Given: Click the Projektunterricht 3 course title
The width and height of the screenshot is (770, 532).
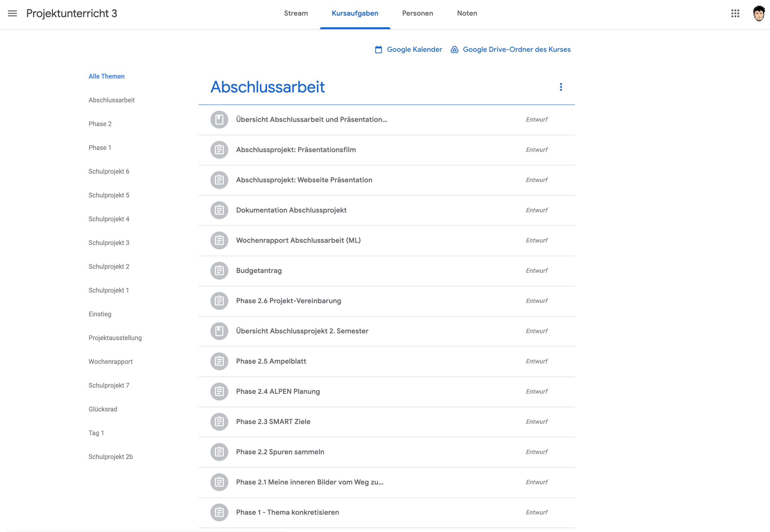Looking at the screenshot, I should click(72, 13).
